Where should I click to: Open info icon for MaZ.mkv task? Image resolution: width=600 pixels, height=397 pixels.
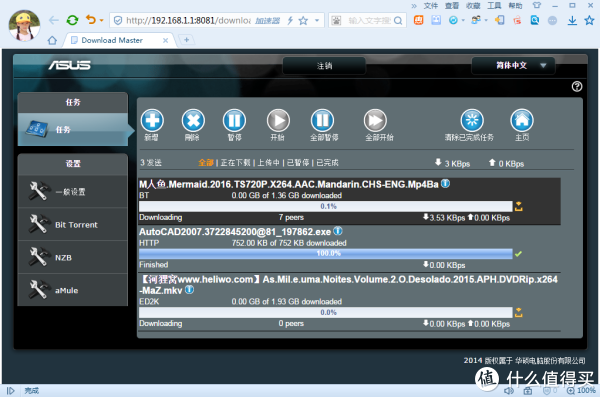(189, 289)
